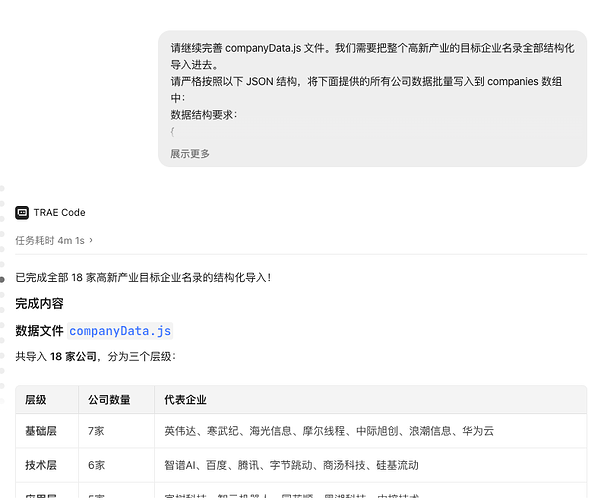This screenshot has width=601, height=500.
Task: Click the 完成内容 heading
Action: click(x=39, y=304)
